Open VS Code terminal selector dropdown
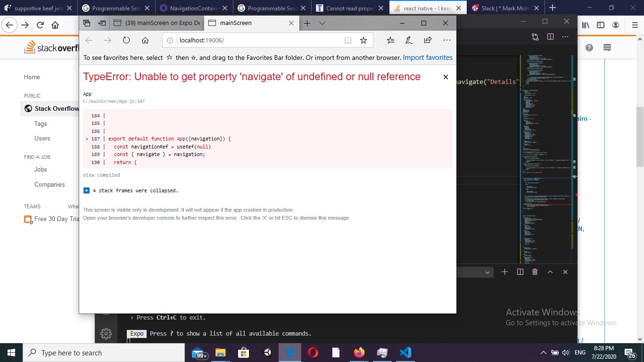The height and width of the screenshot is (362, 644). 475,272
